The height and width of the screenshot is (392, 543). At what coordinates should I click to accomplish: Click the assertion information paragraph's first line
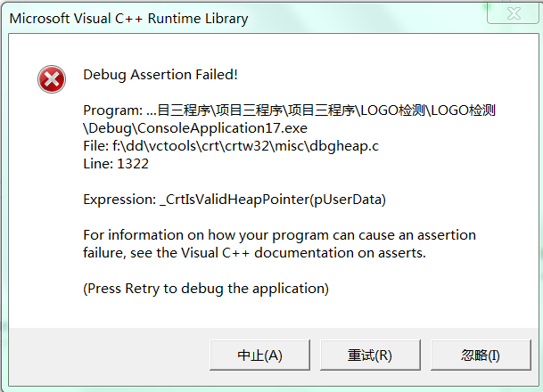(x=279, y=235)
